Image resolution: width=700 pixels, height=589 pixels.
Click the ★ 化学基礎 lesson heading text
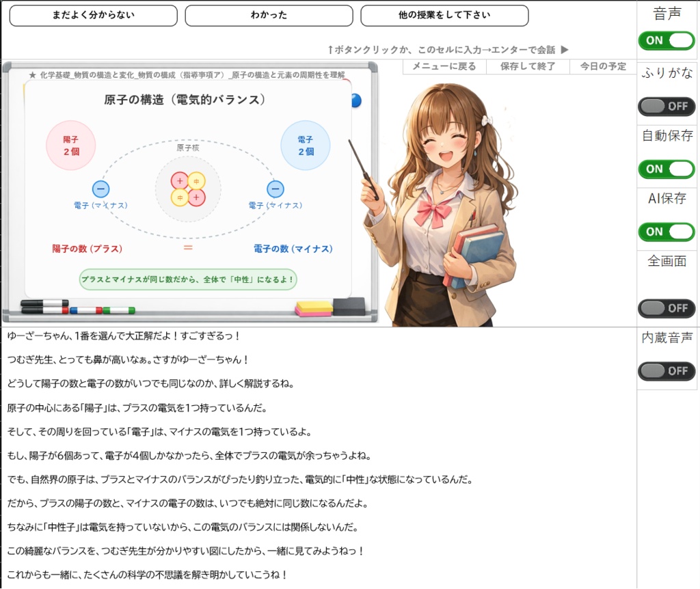pos(187,75)
